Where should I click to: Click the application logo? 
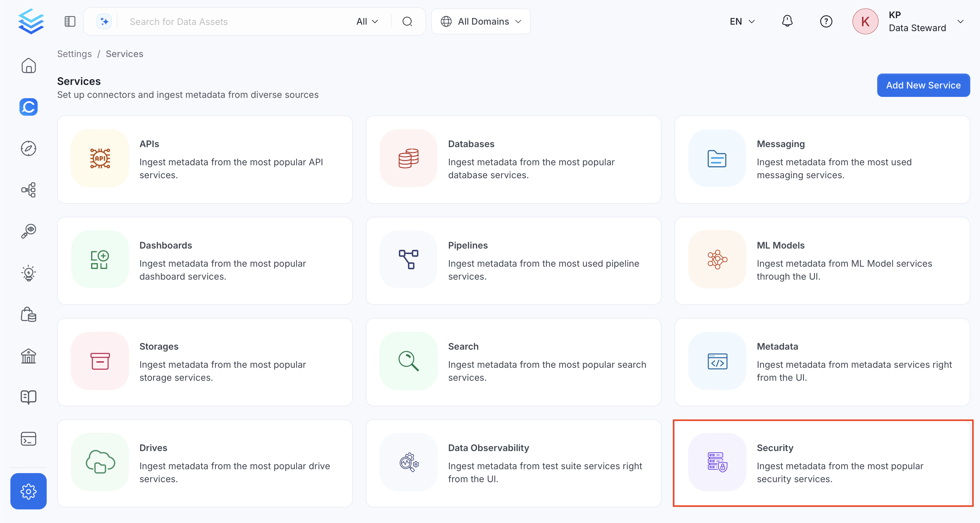[x=31, y=21]
